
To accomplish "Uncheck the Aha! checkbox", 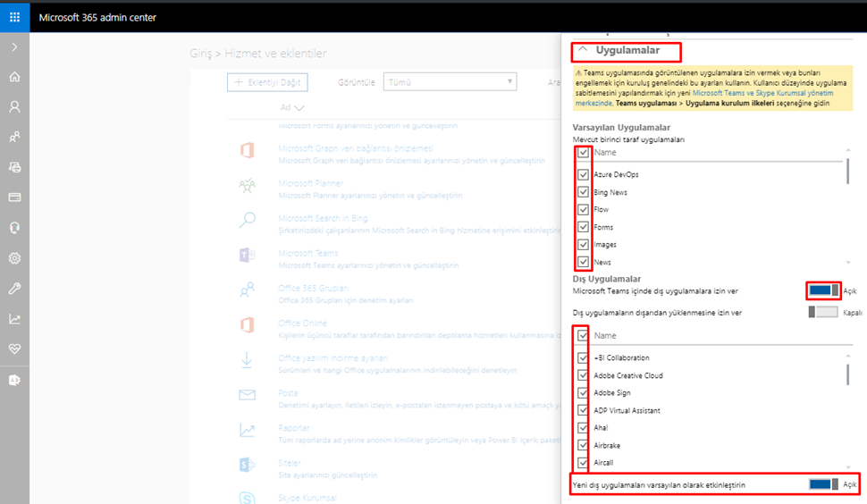I will pyautogui.click(x=582, y=428).
